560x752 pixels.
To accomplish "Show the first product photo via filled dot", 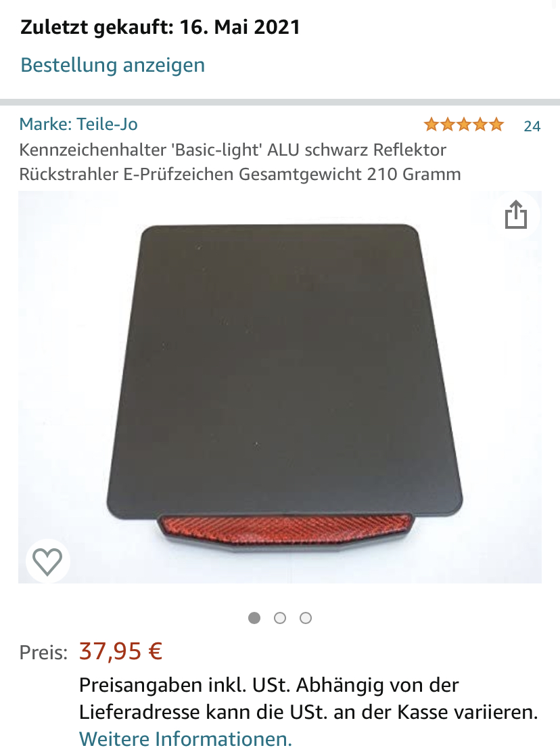I will [x=254, y=618].
